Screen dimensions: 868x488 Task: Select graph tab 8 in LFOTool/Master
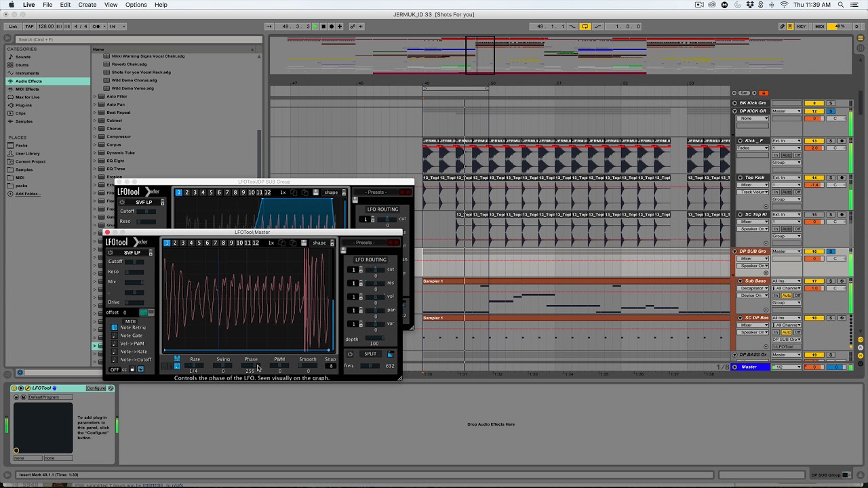pos(224,243)
